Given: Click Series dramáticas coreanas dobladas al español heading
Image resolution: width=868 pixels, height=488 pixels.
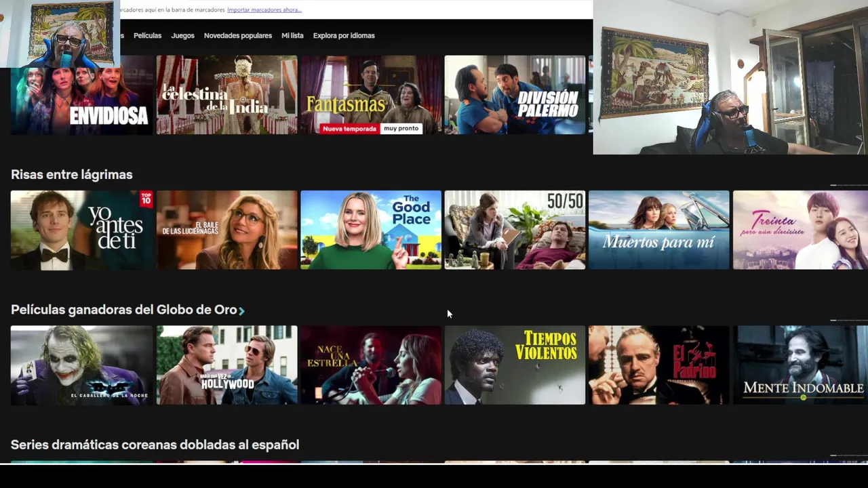Looking at the screenshot, I should (155, 445).
